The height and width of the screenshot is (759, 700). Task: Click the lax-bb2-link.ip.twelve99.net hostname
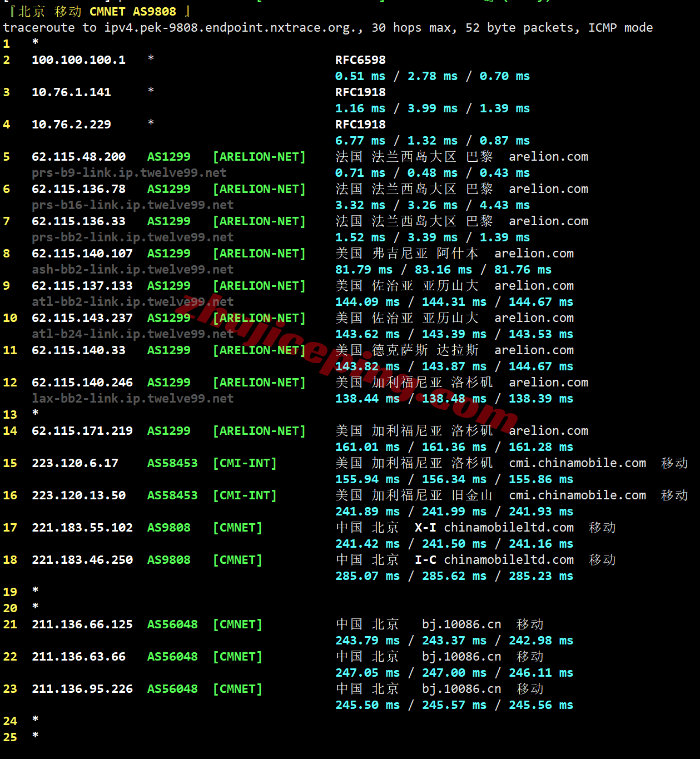tap(132, 399)
